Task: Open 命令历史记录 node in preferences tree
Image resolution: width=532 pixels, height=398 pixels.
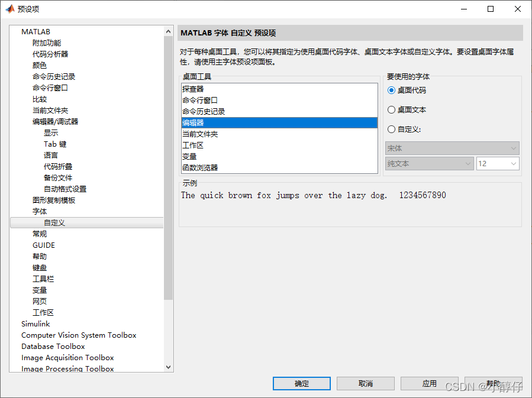Action: coord(54,77)
